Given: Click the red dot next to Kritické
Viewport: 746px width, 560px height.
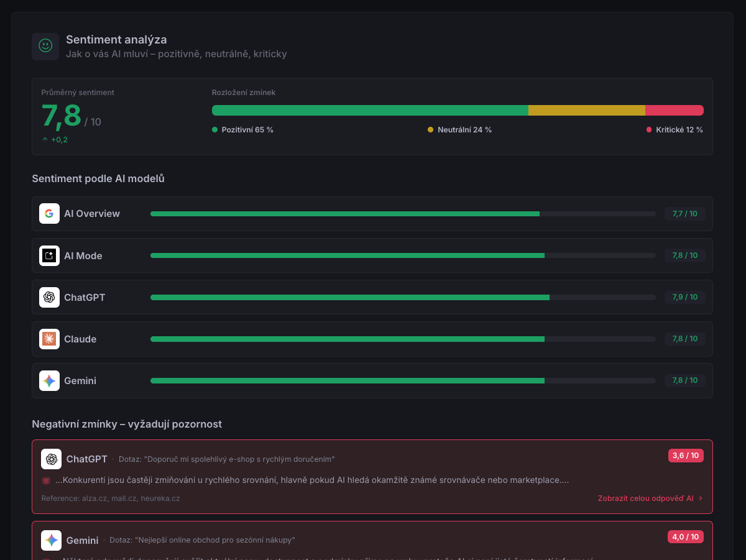Looking at the screenshot, I should (x=649, y=130).
